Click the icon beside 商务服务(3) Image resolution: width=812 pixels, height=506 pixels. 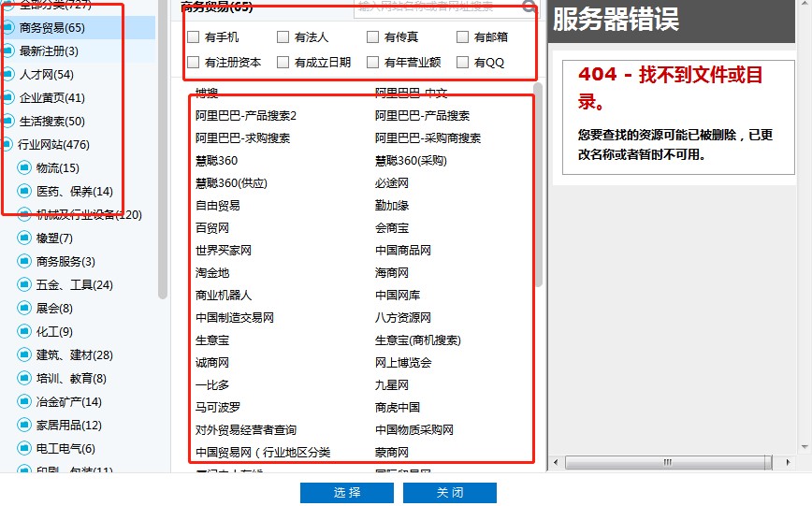24,261
